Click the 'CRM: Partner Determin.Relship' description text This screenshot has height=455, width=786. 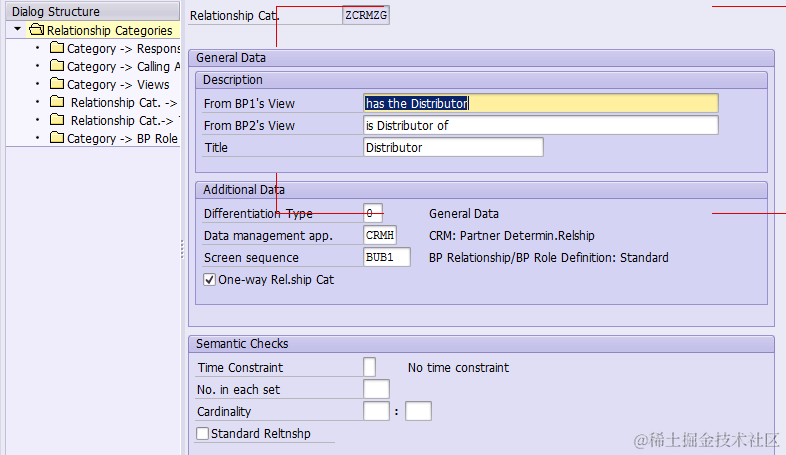click(x=511, y=236)
